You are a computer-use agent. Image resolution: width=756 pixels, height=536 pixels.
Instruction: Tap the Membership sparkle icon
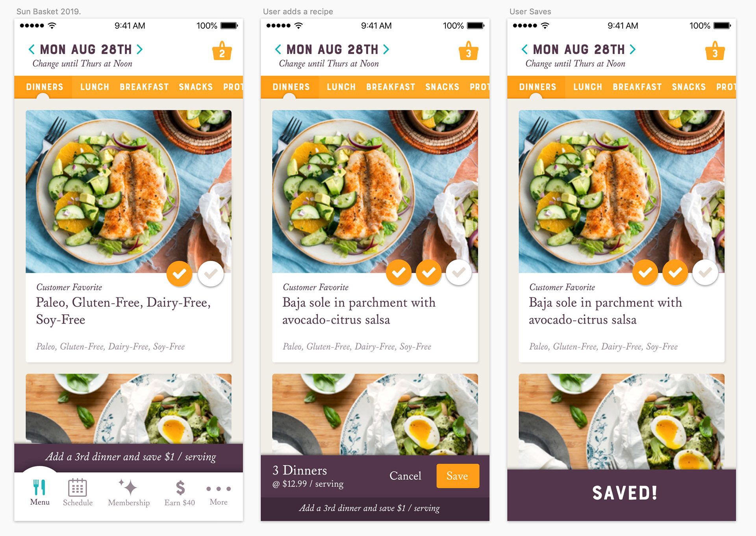(128, 487)
